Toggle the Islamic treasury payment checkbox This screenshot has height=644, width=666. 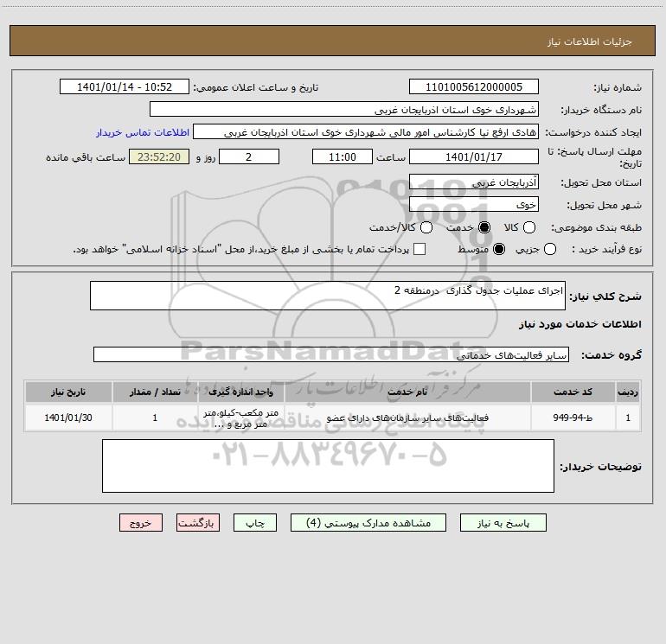pyautogui.click(x=419, y=249)
